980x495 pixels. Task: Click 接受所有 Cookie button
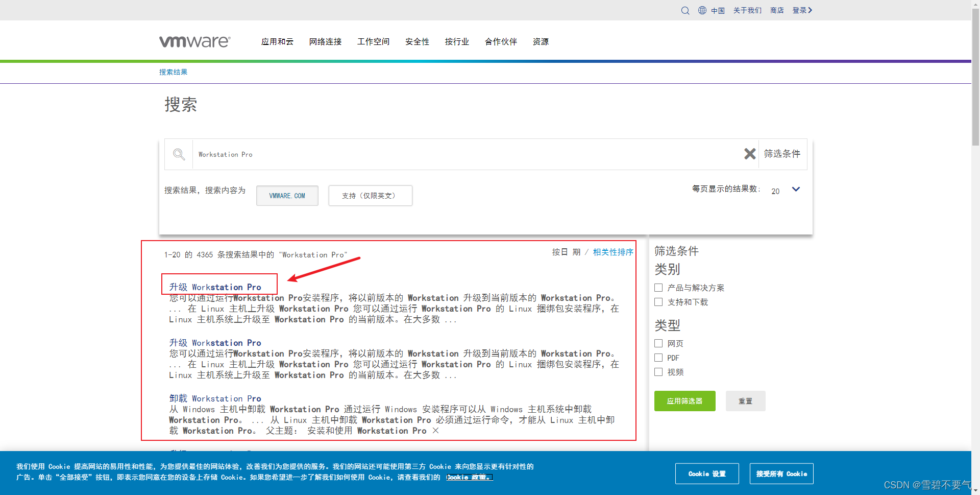781,474
